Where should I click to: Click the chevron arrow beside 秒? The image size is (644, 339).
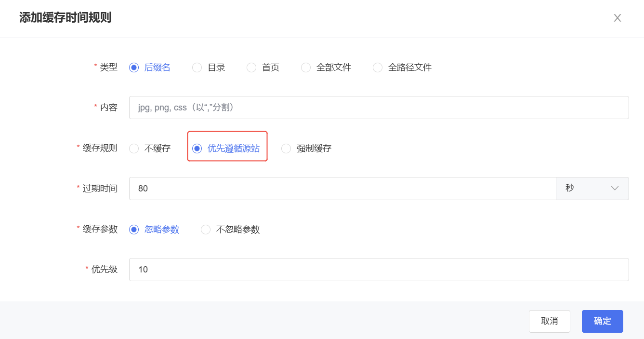tap(615, 189)
